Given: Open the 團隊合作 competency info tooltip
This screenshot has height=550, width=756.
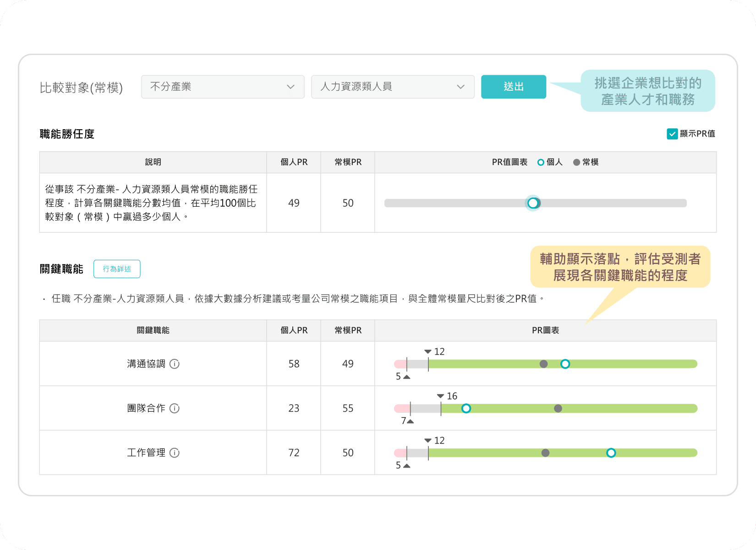Looking at the screenshot, I should (x=175, y=408).
